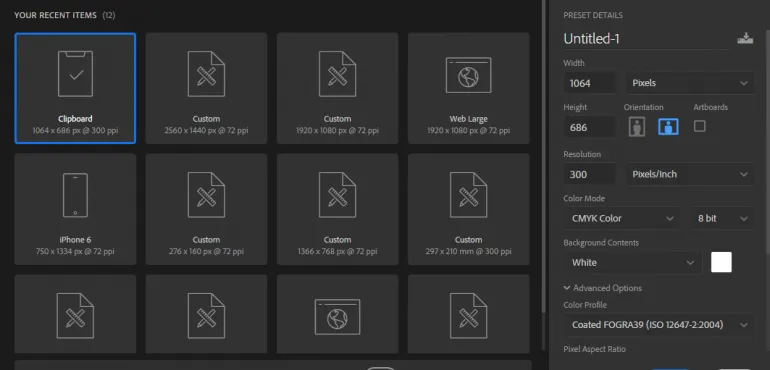Click the iPhone 6 phone icon
770x370 pixels.
75,195
